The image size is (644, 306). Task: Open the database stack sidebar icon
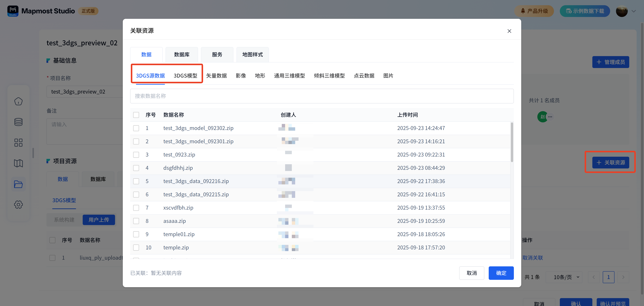(x=18, y=122)
